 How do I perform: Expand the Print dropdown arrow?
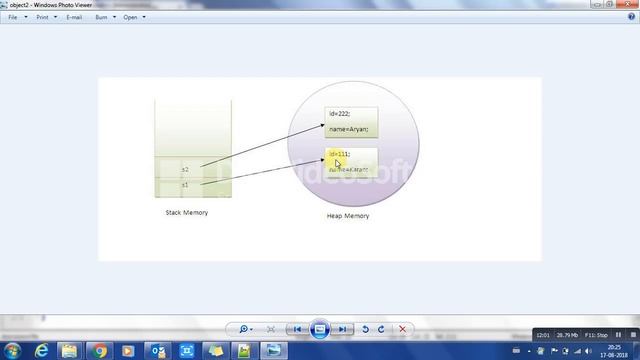55,17
